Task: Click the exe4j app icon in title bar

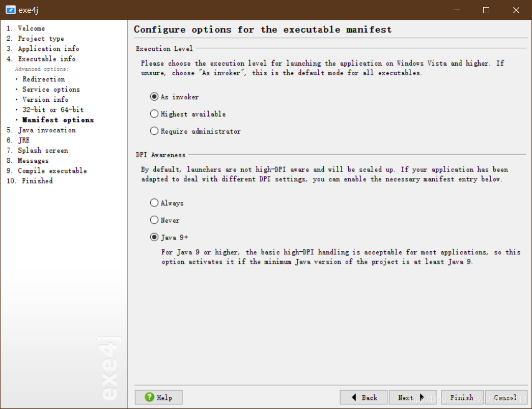Action: click(x=11, y=10)
